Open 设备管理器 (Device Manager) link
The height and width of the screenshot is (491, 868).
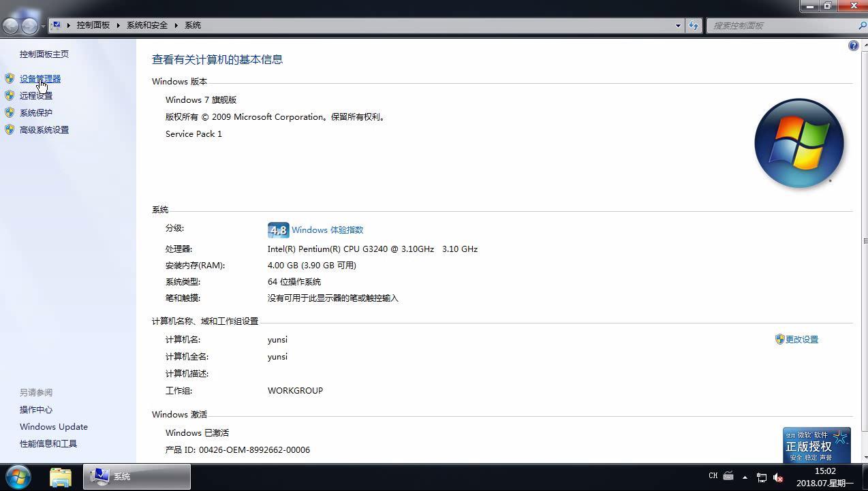coord(40,79)
